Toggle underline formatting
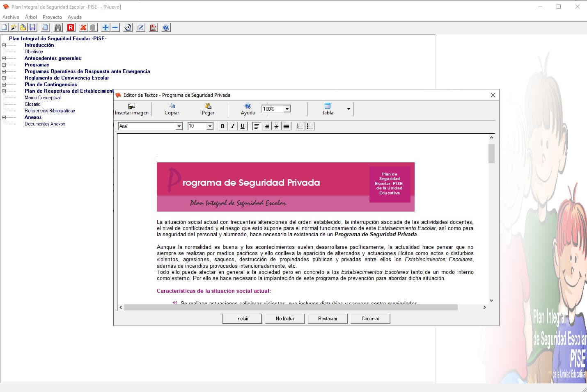This screenshot has height=392, width=587. (x=243, y=126)
